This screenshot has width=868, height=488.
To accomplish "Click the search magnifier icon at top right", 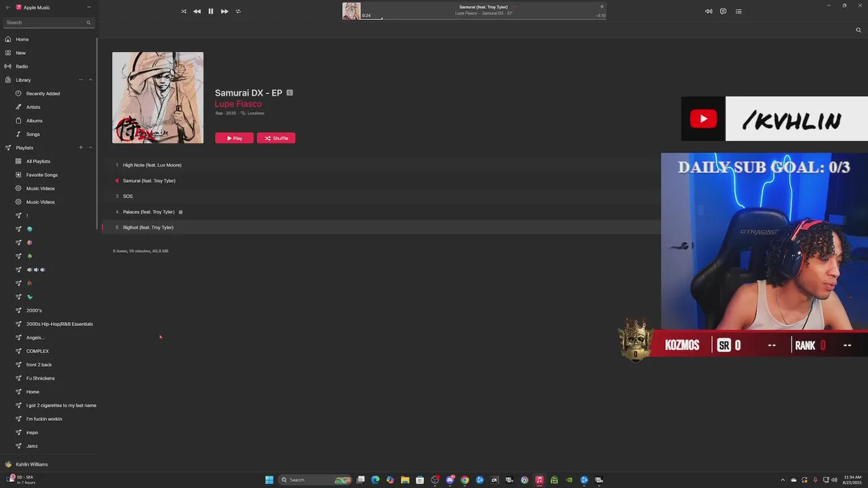I will coord(859,30).
